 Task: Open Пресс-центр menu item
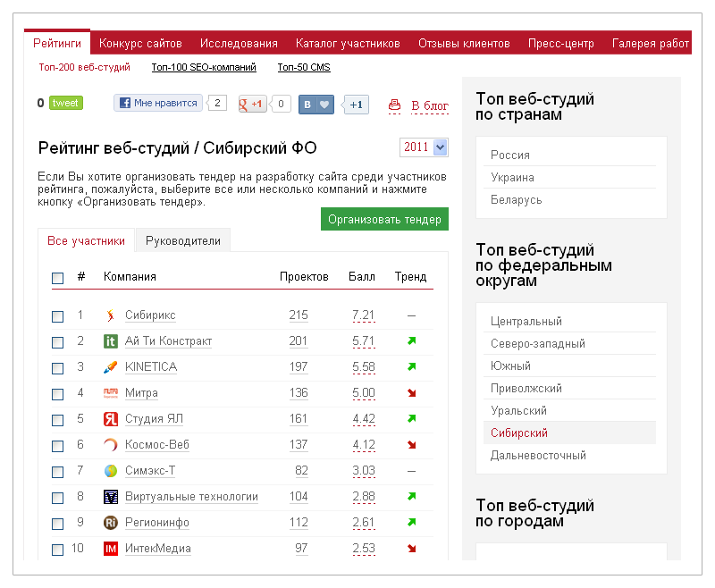(561, 43)
